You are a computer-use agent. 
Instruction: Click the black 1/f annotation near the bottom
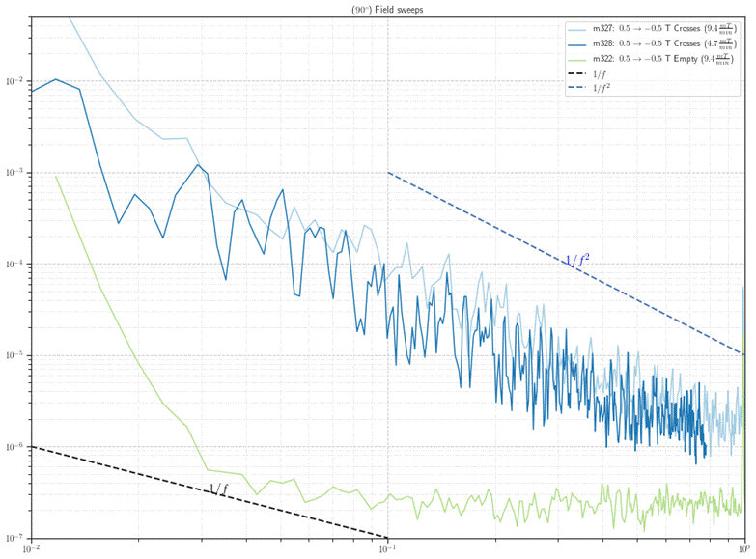click(219, 489)
